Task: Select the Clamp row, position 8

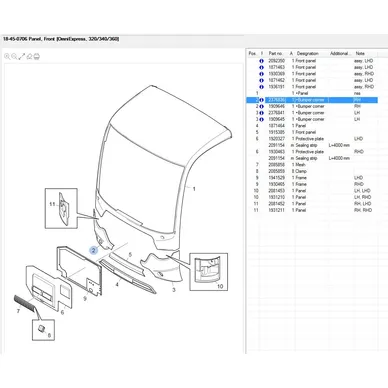Action: coord(312,171)
